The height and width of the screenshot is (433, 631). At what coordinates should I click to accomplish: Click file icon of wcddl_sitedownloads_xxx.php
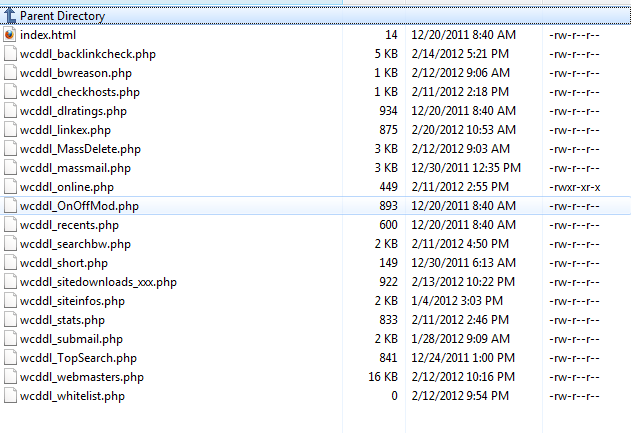(10, 282)
